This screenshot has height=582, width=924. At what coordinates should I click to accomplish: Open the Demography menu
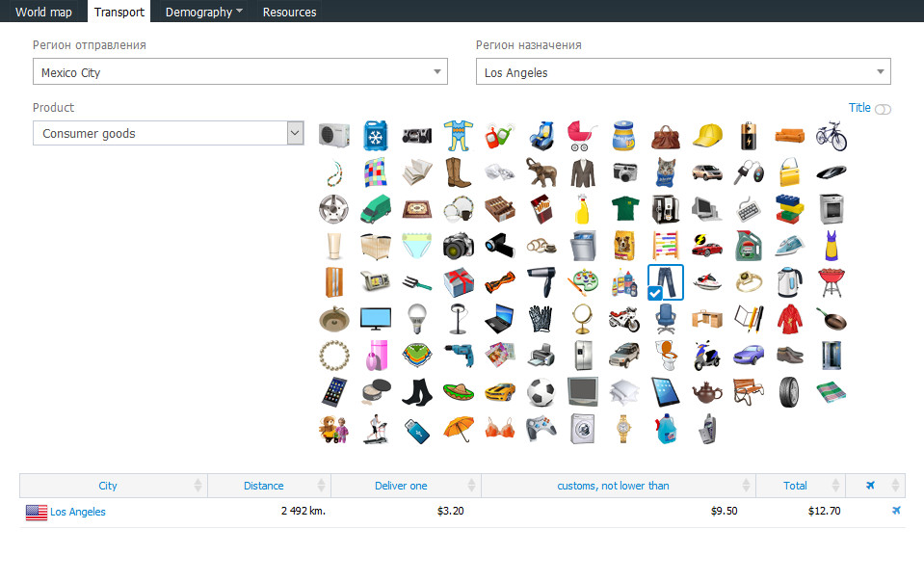tap(203, 12)
